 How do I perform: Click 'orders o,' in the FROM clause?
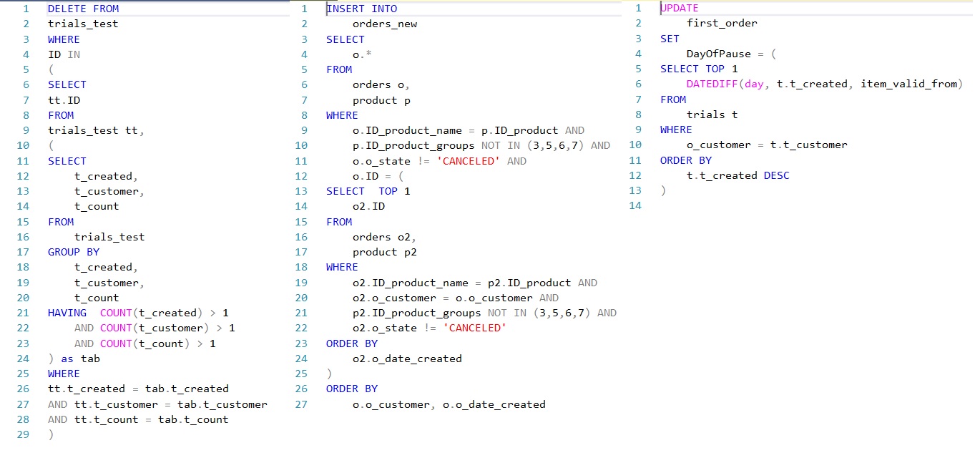coord(381,84)
